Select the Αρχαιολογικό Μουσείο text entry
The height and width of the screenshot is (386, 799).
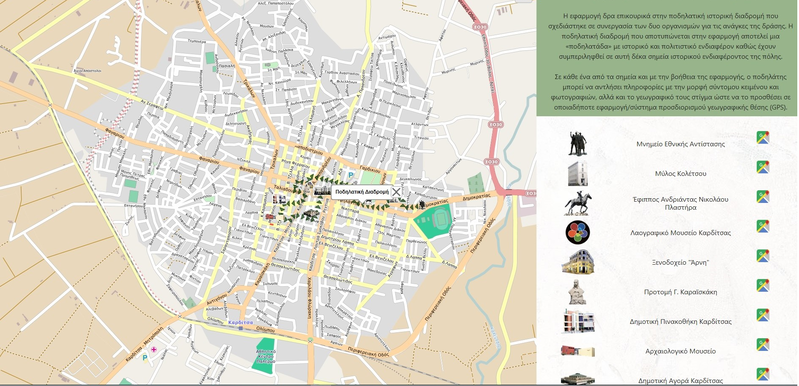click(x=681, y=351)
